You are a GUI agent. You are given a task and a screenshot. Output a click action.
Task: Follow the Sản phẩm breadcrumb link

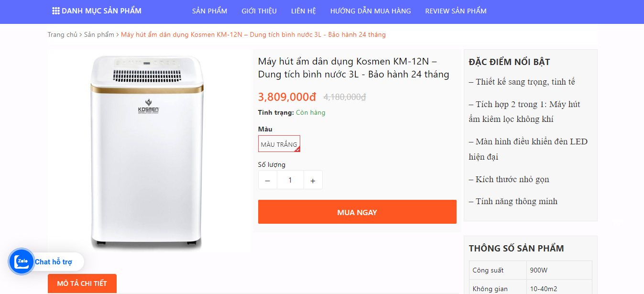pyautogui.click(x=99, y=34)
